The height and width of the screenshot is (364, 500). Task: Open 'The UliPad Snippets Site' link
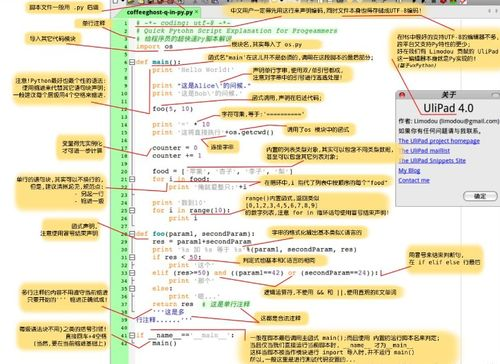coord(432,160)
